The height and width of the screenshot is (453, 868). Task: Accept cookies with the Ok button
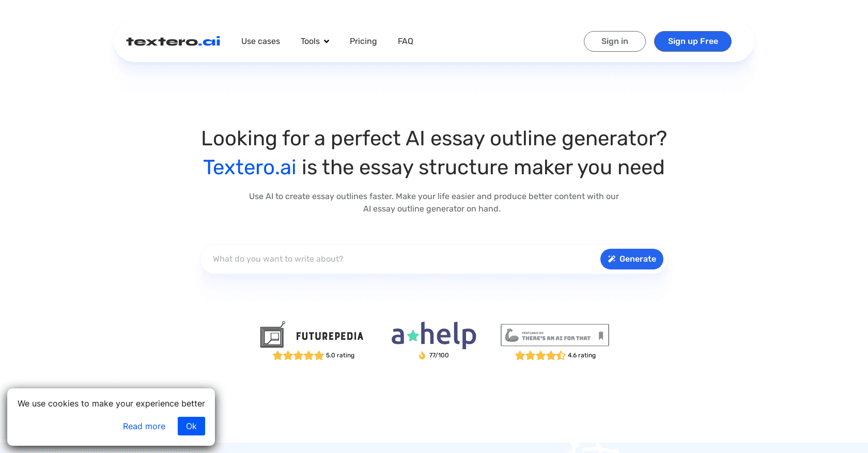tap(191, 426)
